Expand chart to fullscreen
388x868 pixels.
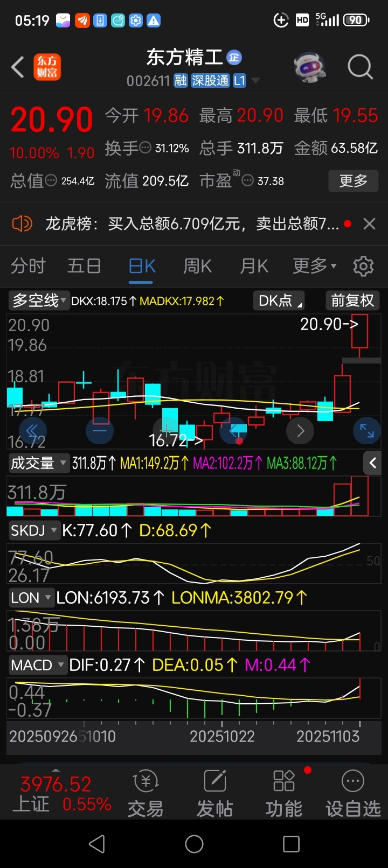367,430
